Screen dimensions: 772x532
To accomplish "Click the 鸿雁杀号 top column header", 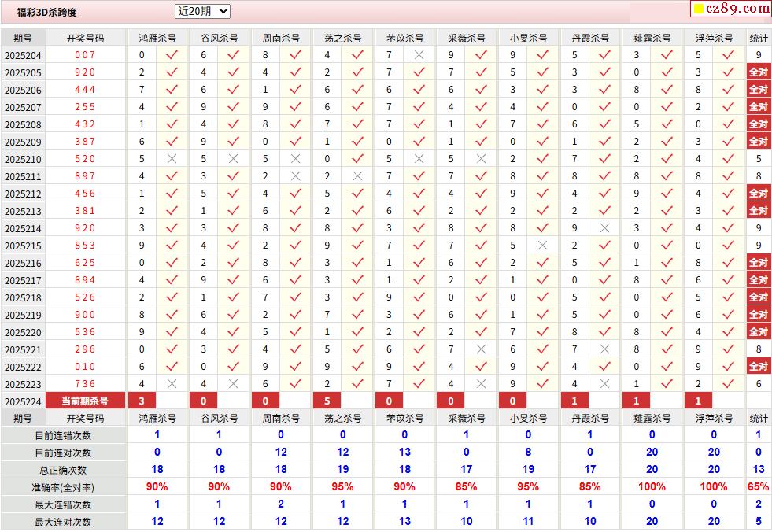I will click(157, 38).
